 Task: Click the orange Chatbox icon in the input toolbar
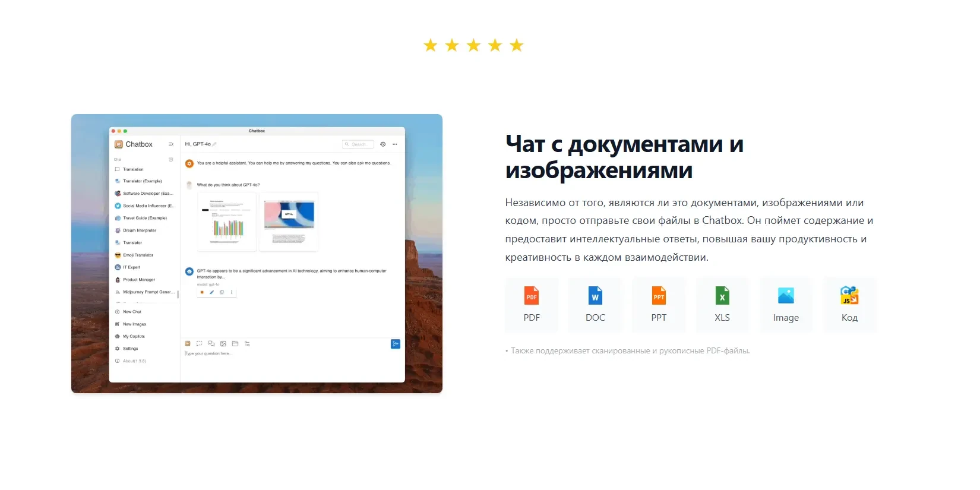pyautogui.click(x=188, y=343)
